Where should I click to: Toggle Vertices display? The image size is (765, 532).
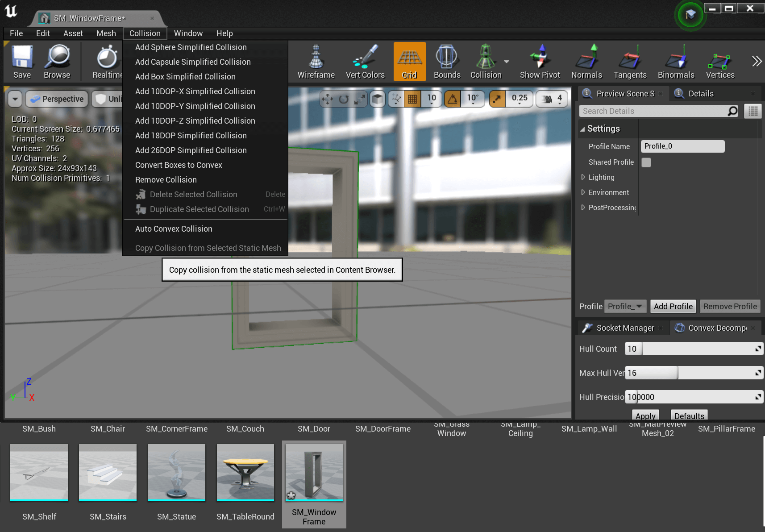(720, 62)
